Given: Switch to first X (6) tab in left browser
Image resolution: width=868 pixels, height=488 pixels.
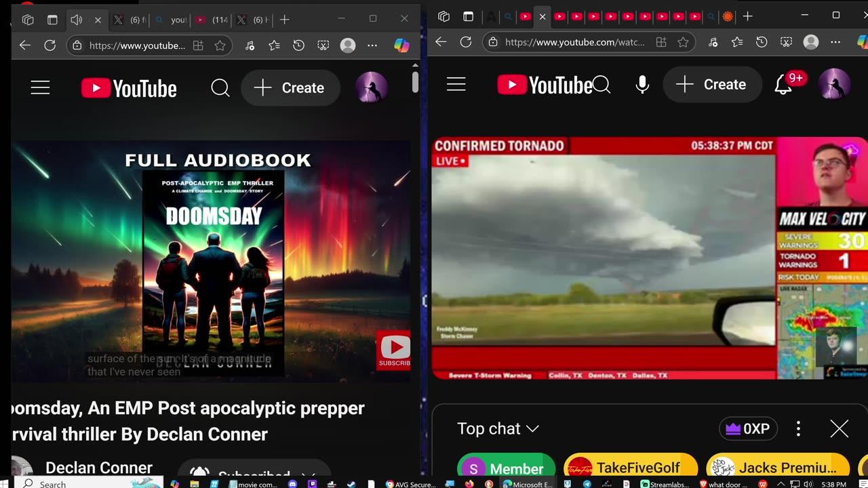Looking at the screenshot, I should pyautogui.click(x=128, y=20).
